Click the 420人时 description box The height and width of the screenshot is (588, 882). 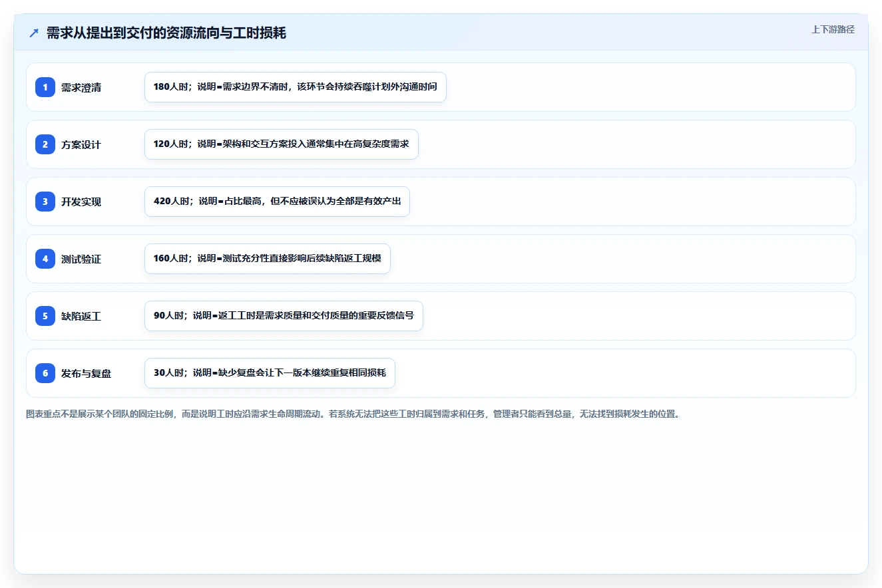click(x=277, y=202)
